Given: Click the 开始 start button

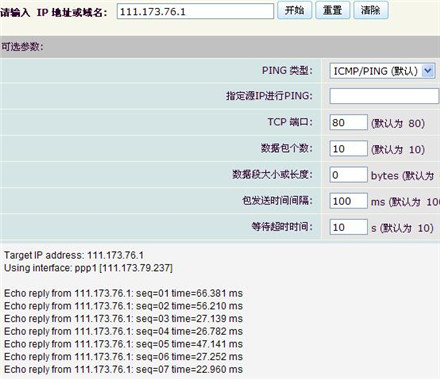Looking at the screenshot, I should pyautogui.click(x=295, y=10).
